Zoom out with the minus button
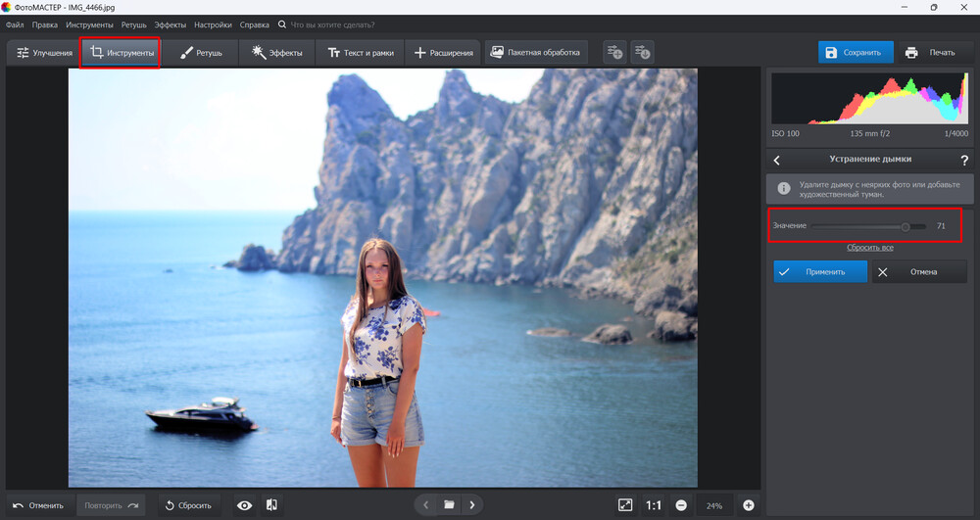The image size is (980, 520). (681, 505)
